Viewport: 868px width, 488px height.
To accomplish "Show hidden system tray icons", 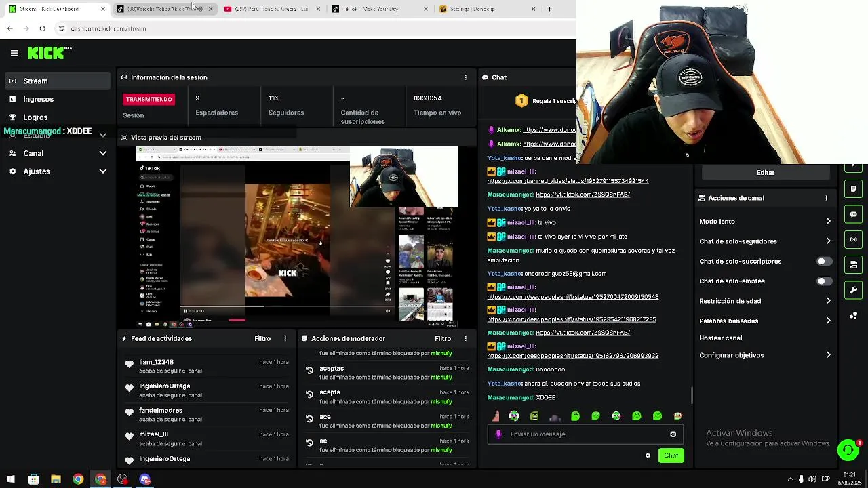I will coord(790,479).
